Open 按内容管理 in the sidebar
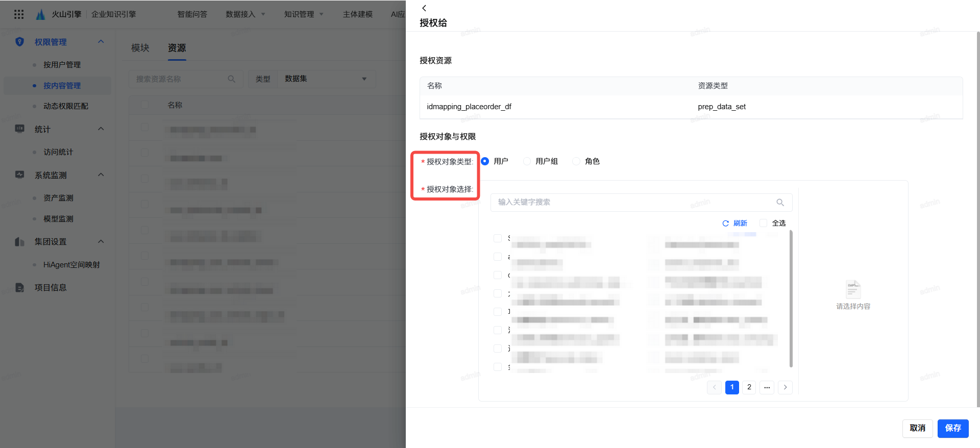Screen dimensions: 980x448 62,86
